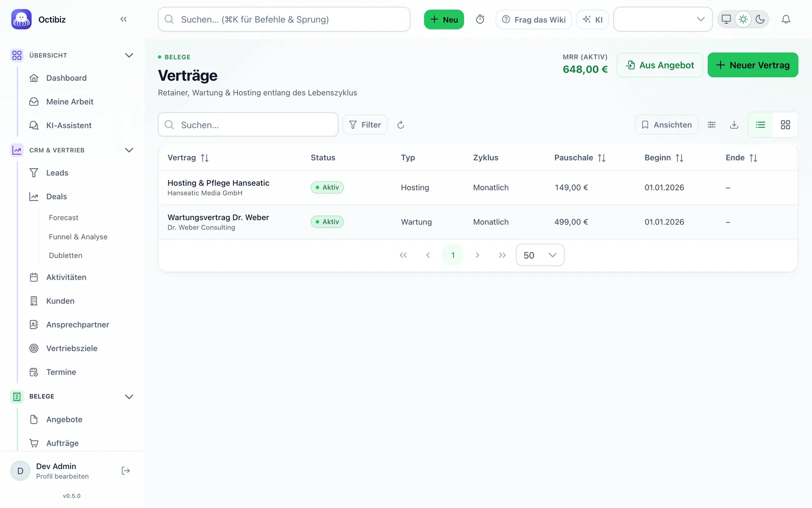
Task: Go to the last page double arrow
Action: point(502,255)
